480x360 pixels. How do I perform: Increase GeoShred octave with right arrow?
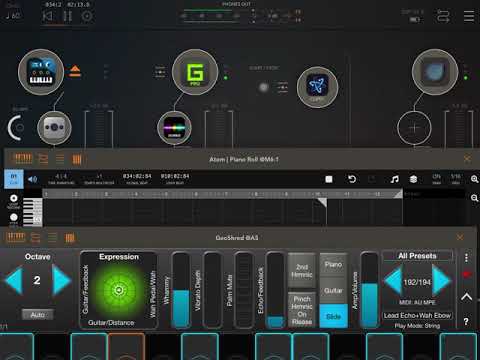point(61,280)
